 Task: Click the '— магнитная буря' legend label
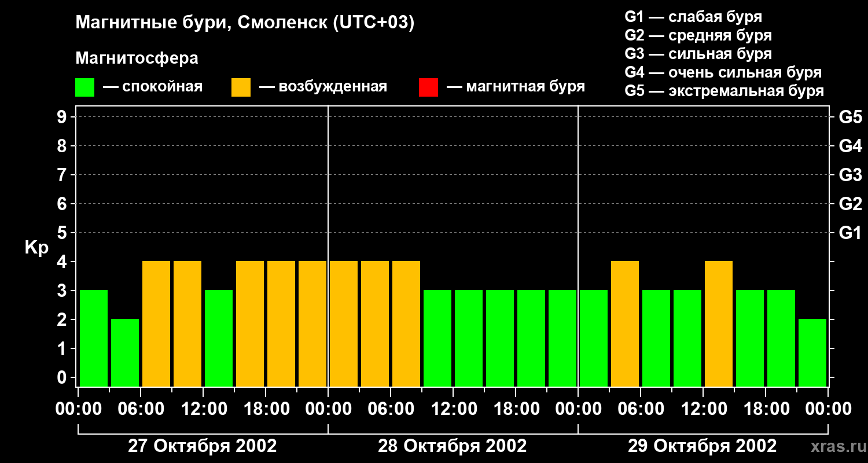click(x=516, y=87)
